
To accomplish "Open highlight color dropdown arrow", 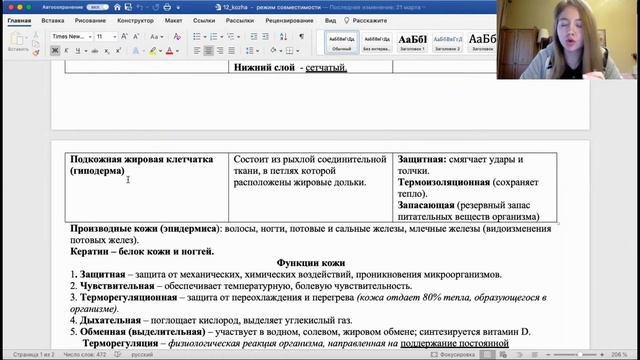I will tap(160, 51).
